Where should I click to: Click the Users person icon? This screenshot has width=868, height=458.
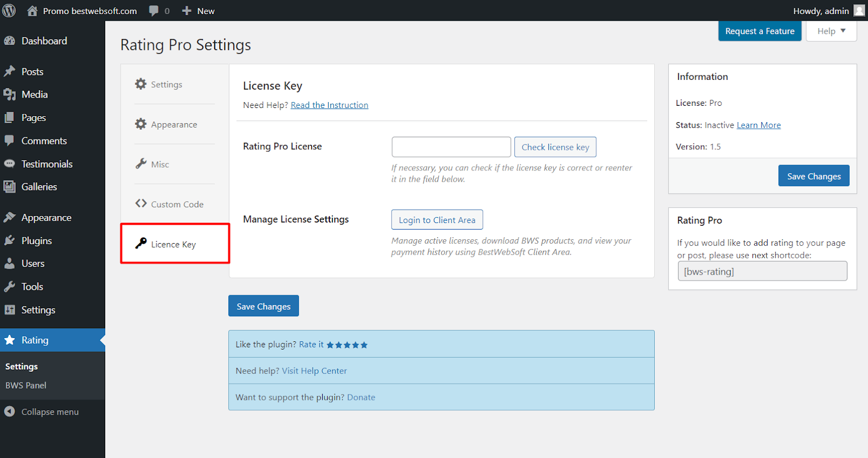click(10, 263)
